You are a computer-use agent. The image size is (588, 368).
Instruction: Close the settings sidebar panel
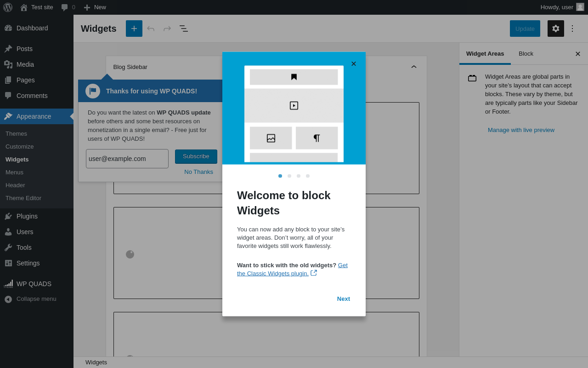click(x=578, y=54)
